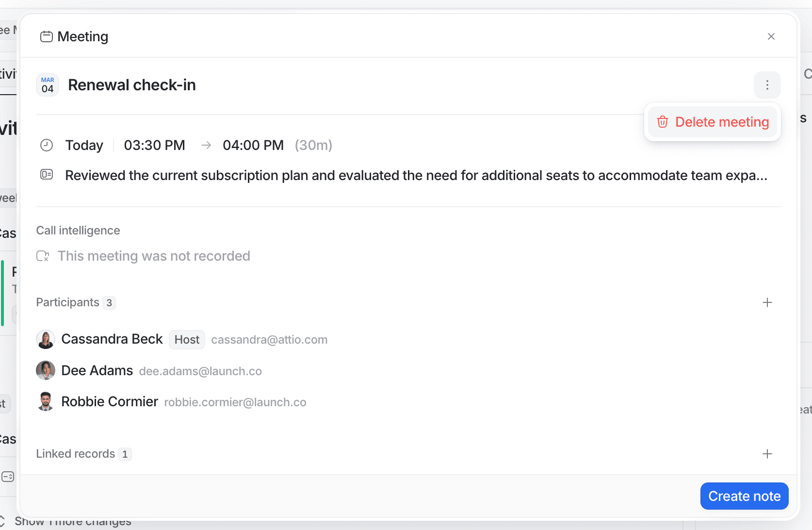Image resolution: width=812 pixels, height=530 pixels.
Task: Open the cassandra@attio.com email address
Action: pyautogui.click(x=269, y=340)
